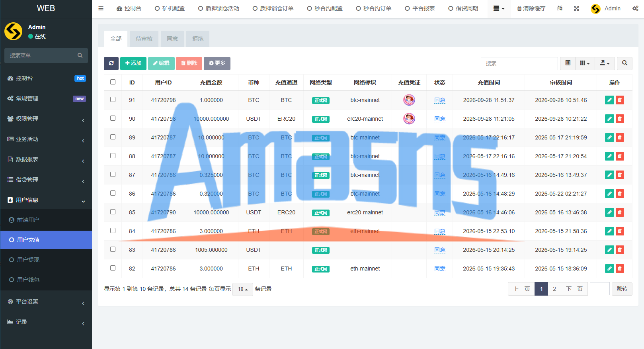Edit record 85 with green pencil icon

(x=609, y=212)
